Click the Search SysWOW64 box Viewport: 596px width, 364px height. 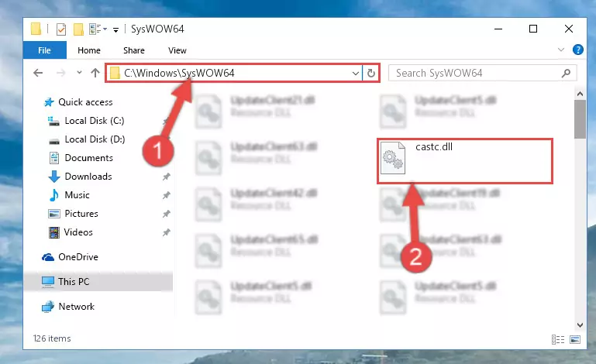[x=482, y=73]
